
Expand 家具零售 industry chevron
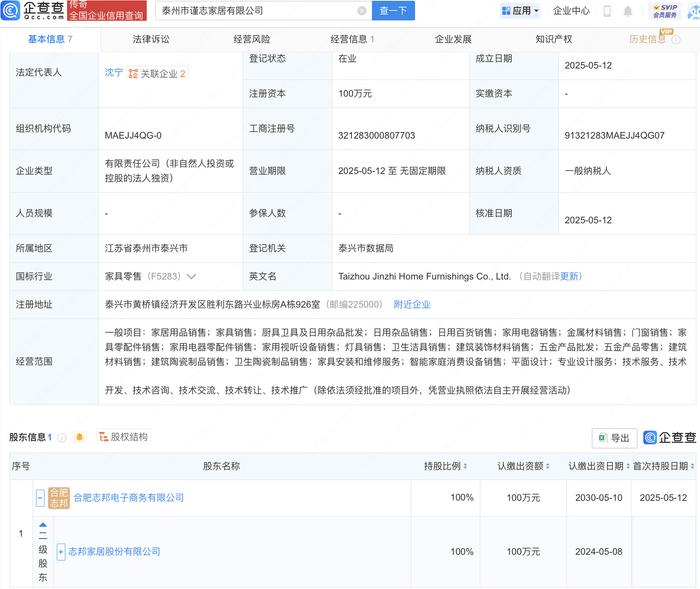(191, 276)
